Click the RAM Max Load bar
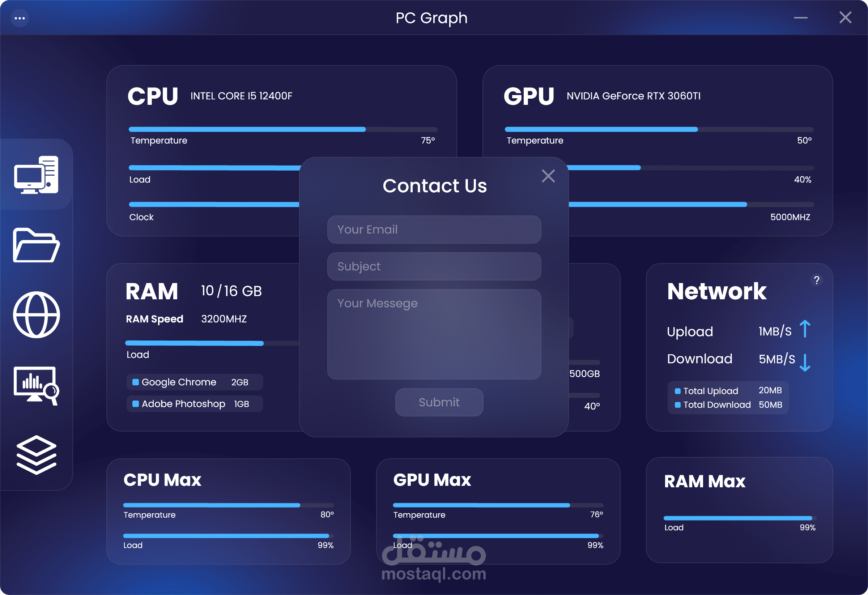This screenshot has width=868, height=595. [740, 518]
